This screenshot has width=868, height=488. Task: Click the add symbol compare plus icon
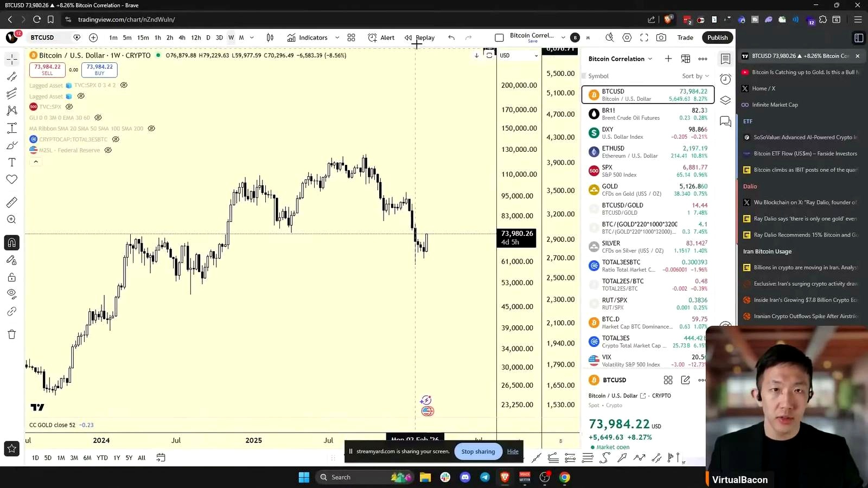(93, 37)
